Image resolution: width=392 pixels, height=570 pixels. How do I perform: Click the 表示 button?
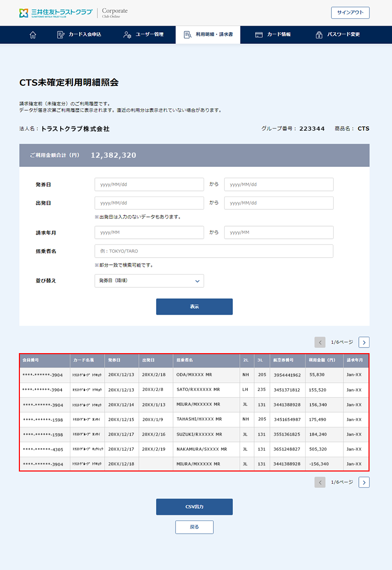point(194,307)
